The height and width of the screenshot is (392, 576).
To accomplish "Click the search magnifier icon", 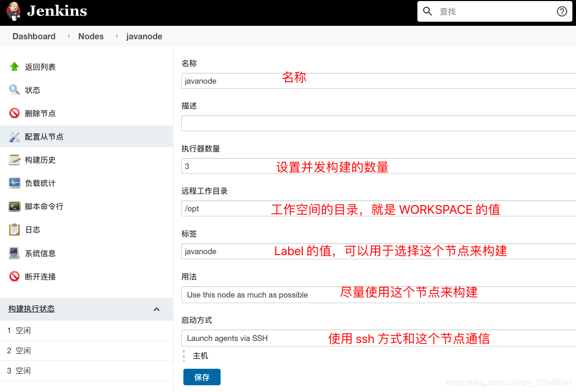I will coord(427,11).
